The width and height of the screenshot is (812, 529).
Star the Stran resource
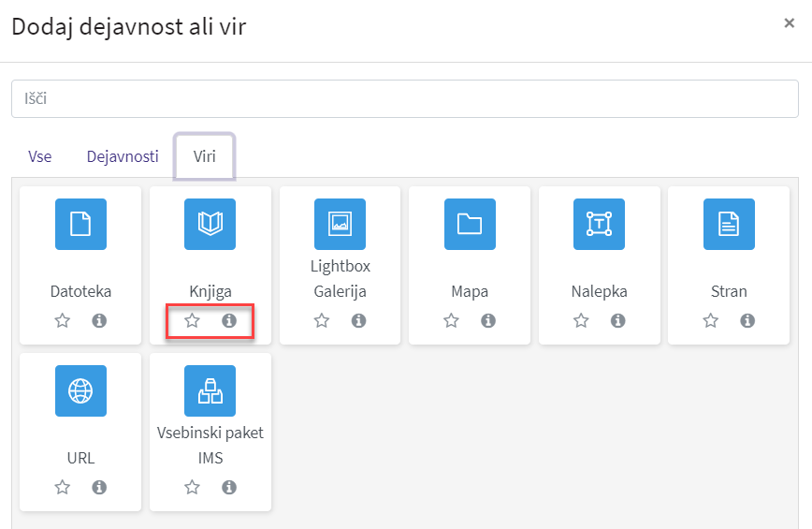click(x=711, y=321)
